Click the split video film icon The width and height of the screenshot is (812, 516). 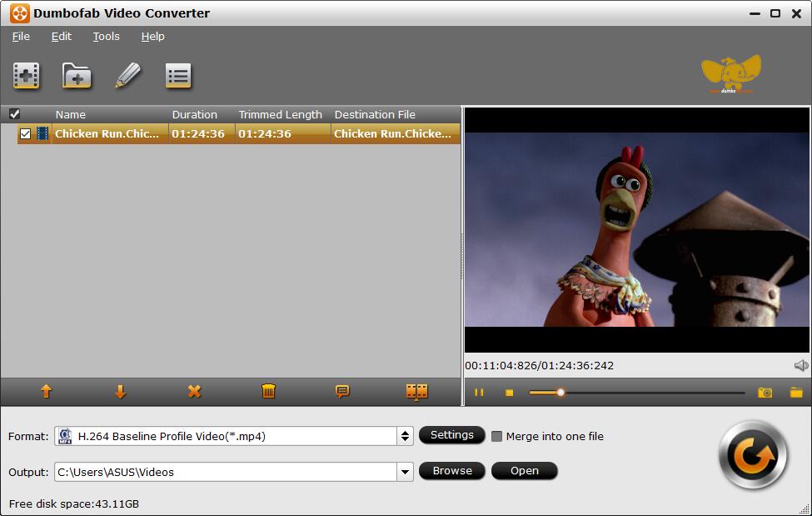click(x=417, y=392)
